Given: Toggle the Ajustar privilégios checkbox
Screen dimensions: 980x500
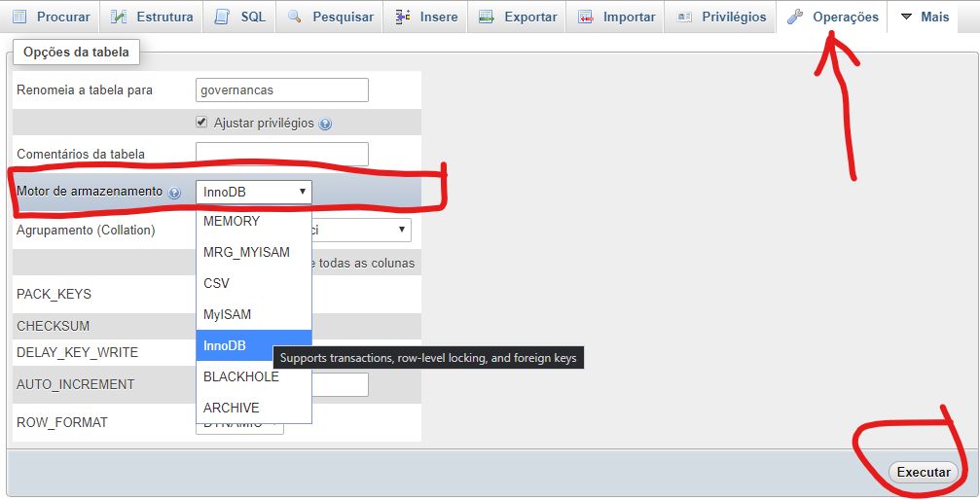Looking at the screenshot, I should pyautogui.click(x=201, y=123).
